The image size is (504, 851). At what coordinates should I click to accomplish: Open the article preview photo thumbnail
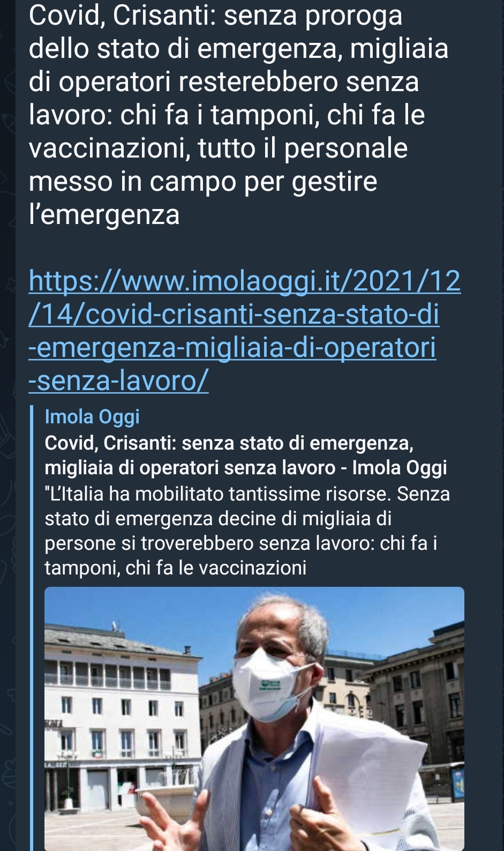pyautogui.click(x=254, y=719)
